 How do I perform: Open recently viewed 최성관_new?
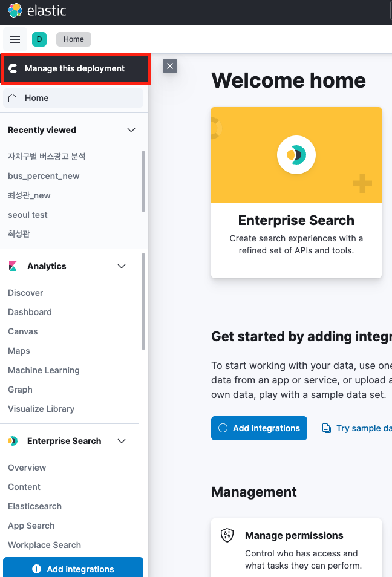click(x=29, y=195)
